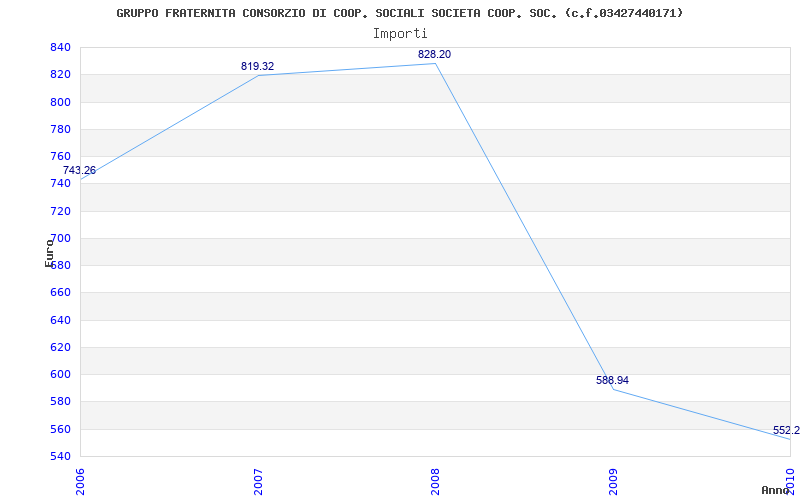Select the 828.20 data label

click(434, 55)
